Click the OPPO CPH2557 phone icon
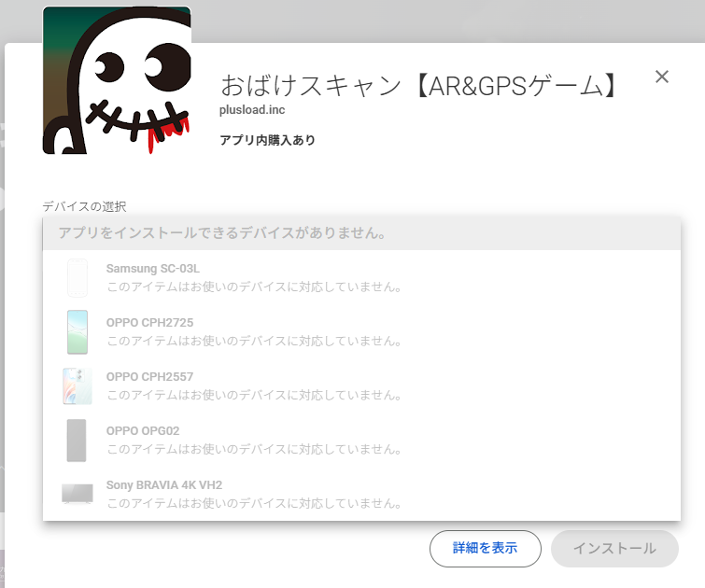The image size is (705, 588). pyautogui.click(x=78, y=385)
